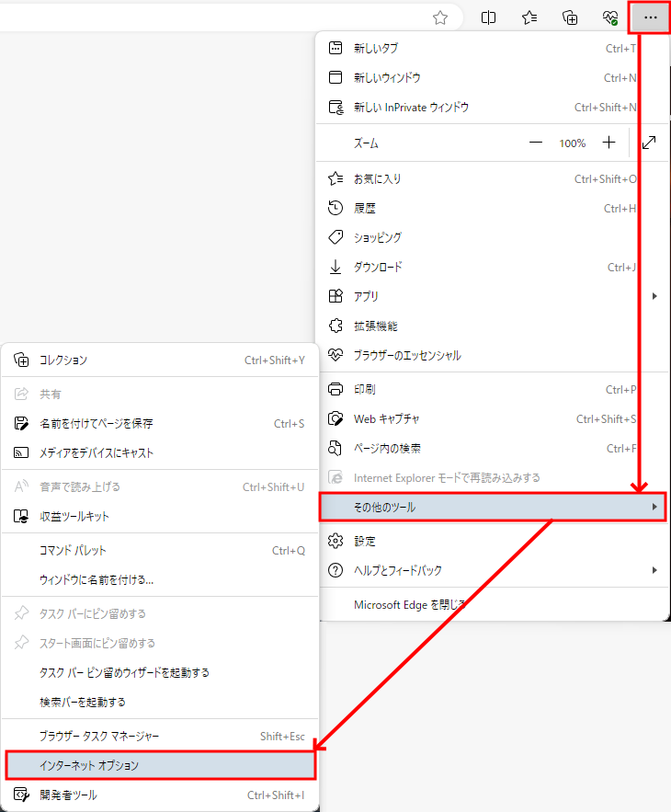The height and width of the screenshot is (812, 671).
Task: Zoom out with the minus button
Action: [x=536, y=143]
